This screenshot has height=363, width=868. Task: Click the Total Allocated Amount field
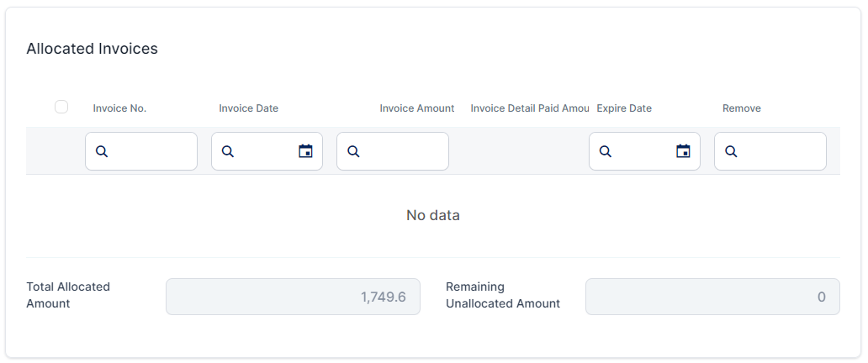[x=293, y=297]
